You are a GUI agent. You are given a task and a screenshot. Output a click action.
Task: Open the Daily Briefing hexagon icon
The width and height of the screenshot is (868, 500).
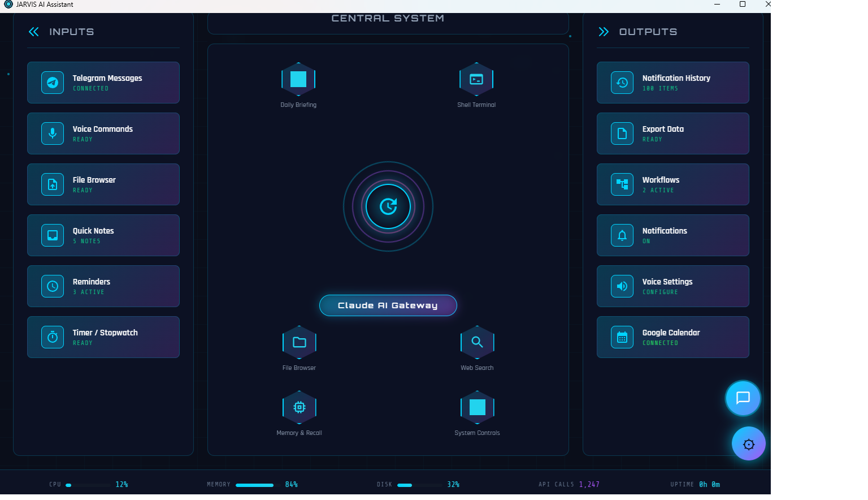[299, 79]
